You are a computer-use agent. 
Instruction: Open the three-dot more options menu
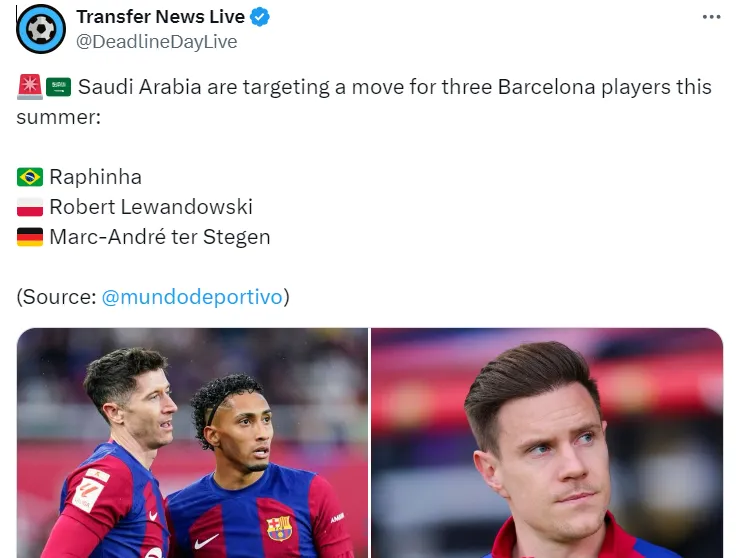click(711, 17)
